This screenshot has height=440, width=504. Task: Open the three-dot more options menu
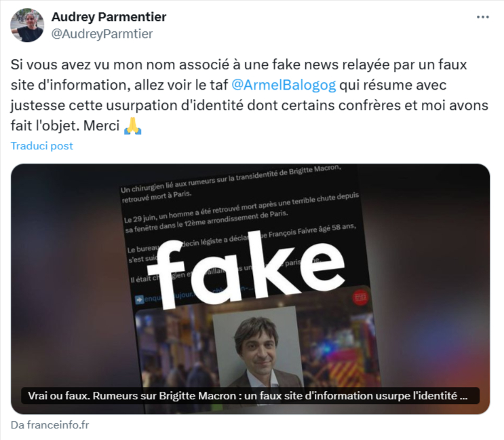pos(482,17)
